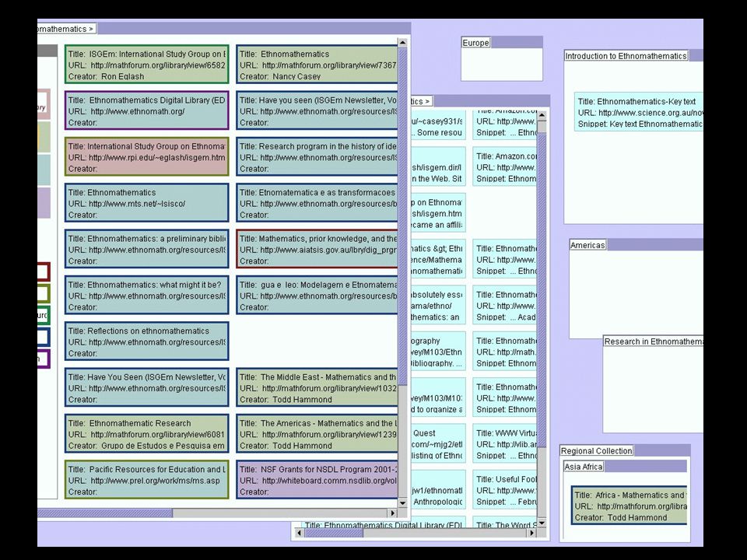Click the 'nomathematics >' breadcrumb label

coord(66,29)
